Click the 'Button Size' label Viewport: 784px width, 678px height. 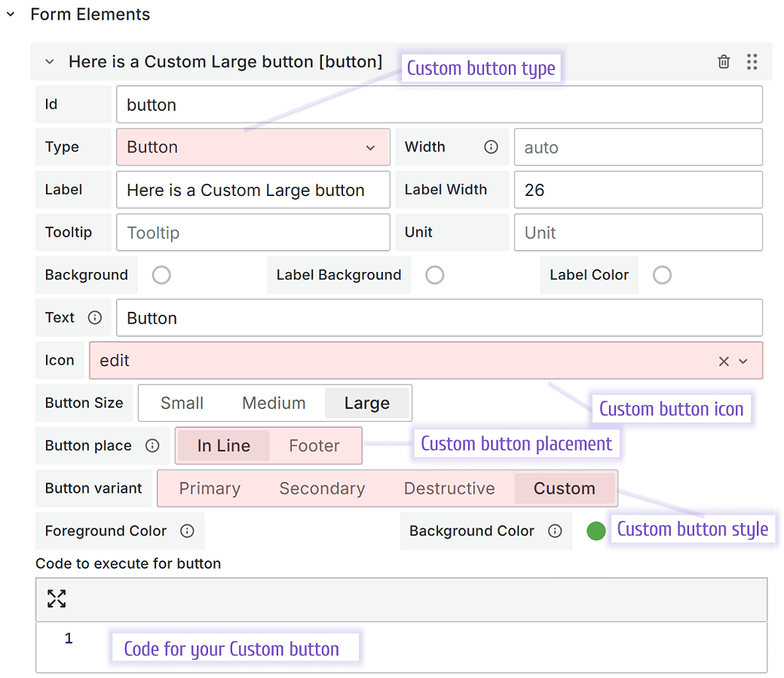coord(84,403)
